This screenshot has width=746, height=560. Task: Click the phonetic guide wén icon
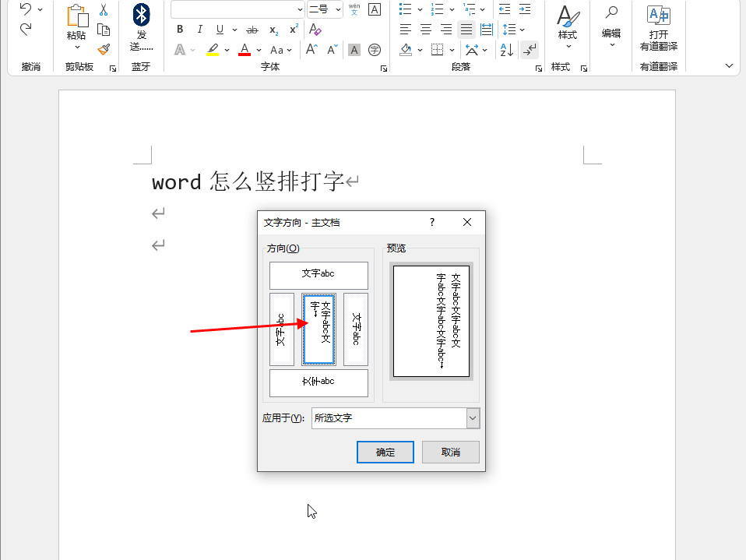[x=354, y=9]
